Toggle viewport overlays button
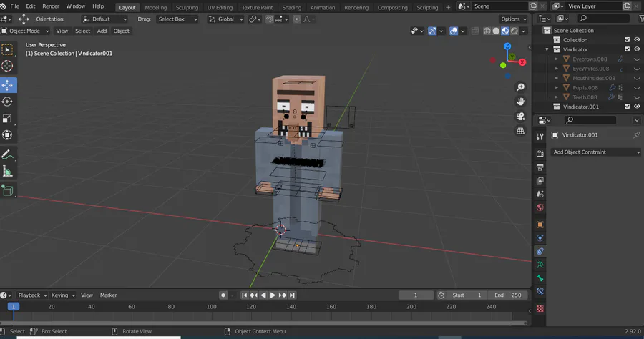Screen dimensions: 644x339 click(454, 31)
